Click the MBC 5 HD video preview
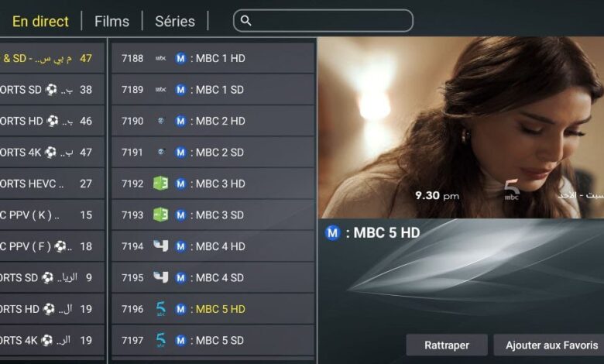This screenshot has width=604, height=364. click(460, 128)
